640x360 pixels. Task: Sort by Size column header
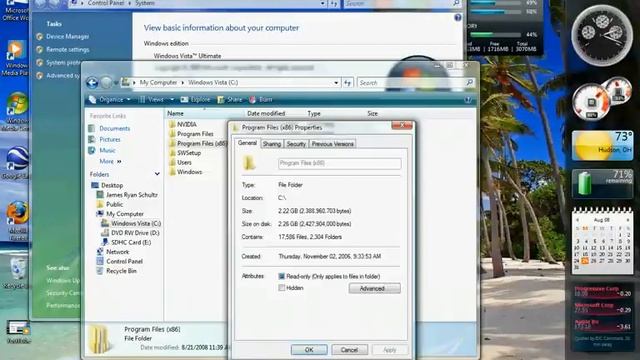click(x=372, y=113)
